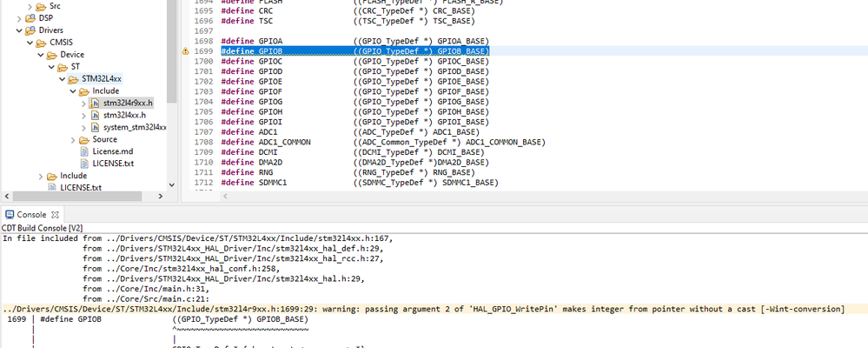Switch to the Console tab
868x348 pixels.
(32, 214)
